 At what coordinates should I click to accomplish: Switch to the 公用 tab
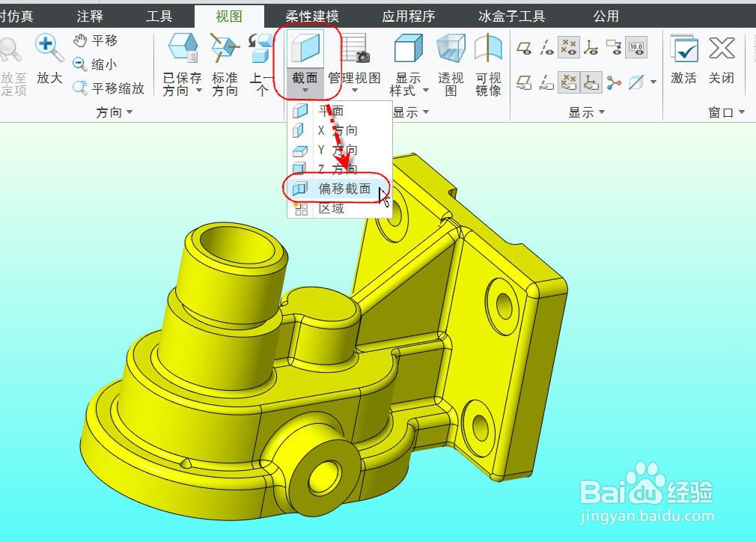point(606,16)
